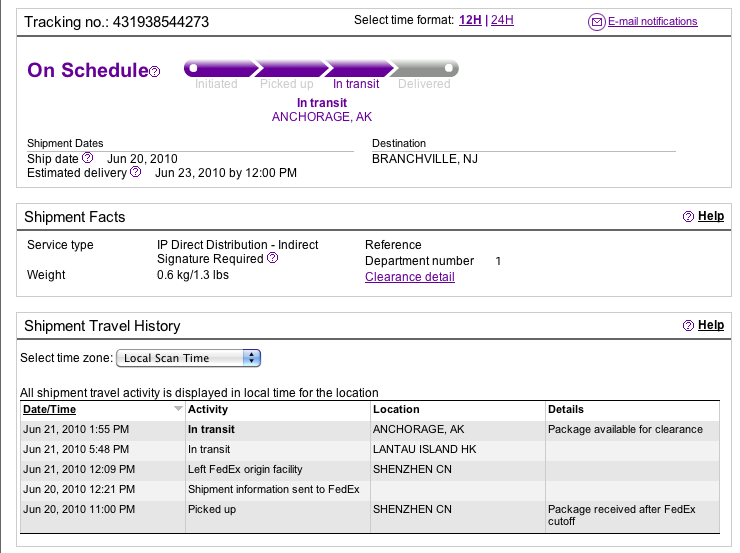Sort by the Date/Time column header
The image size is (740, 553).
(50, 409)
